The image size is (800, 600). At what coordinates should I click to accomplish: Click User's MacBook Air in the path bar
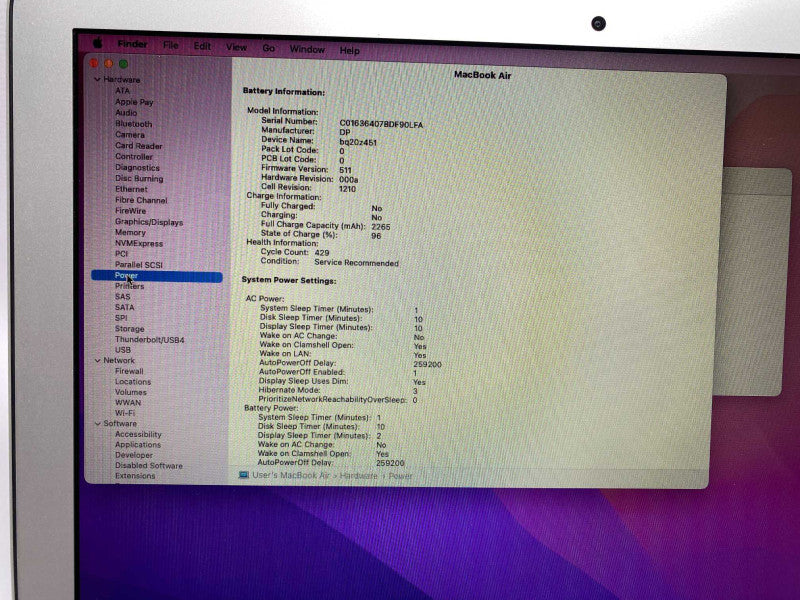point(290,476)
